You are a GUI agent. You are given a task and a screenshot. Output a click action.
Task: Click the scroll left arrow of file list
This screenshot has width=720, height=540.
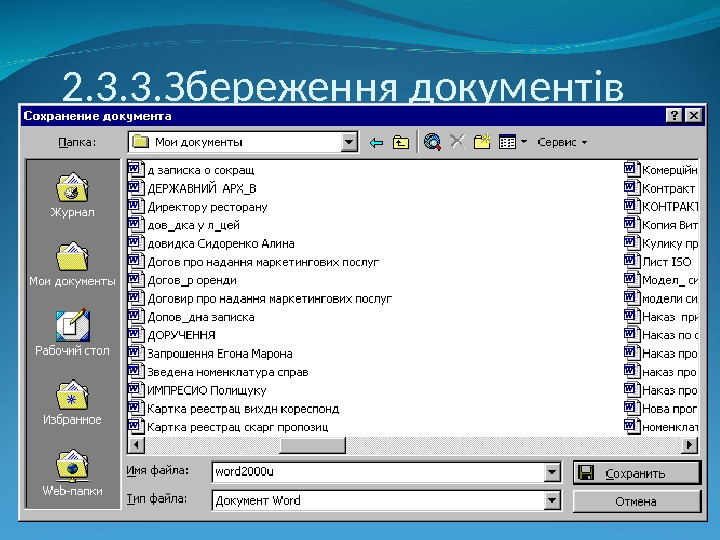pos(136,445)
